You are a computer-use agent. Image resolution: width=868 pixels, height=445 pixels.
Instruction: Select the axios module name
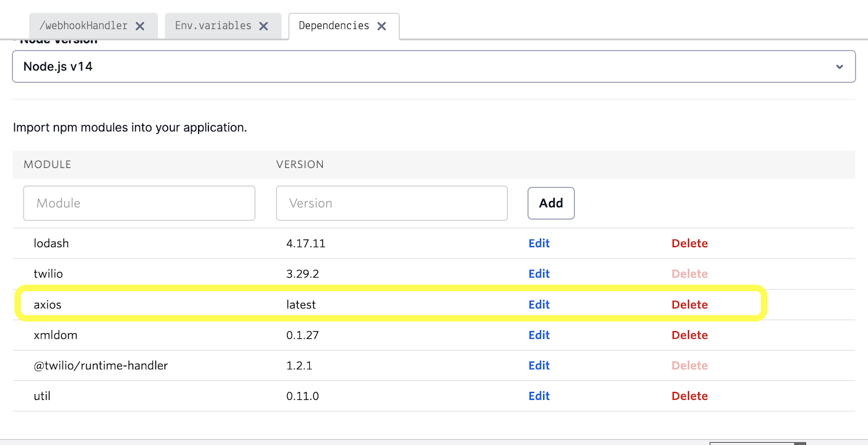click(x=47, y=305)
